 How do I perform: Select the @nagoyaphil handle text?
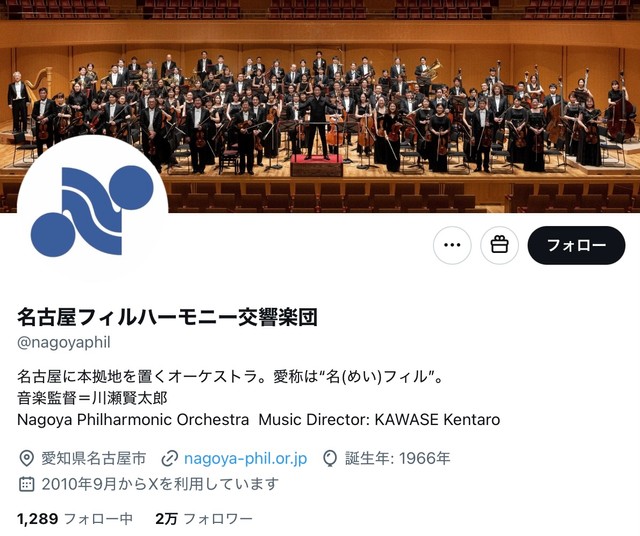(64, 342)
